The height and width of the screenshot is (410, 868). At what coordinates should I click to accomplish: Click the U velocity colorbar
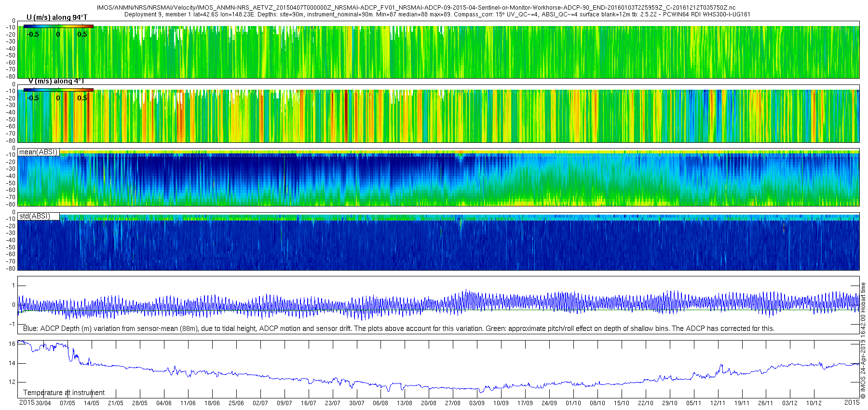point(58,26)
